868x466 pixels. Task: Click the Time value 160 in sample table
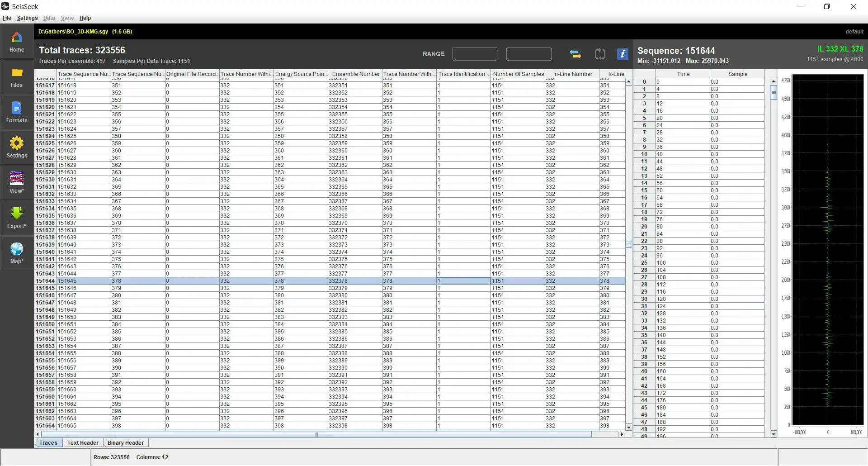coord(683,371)
